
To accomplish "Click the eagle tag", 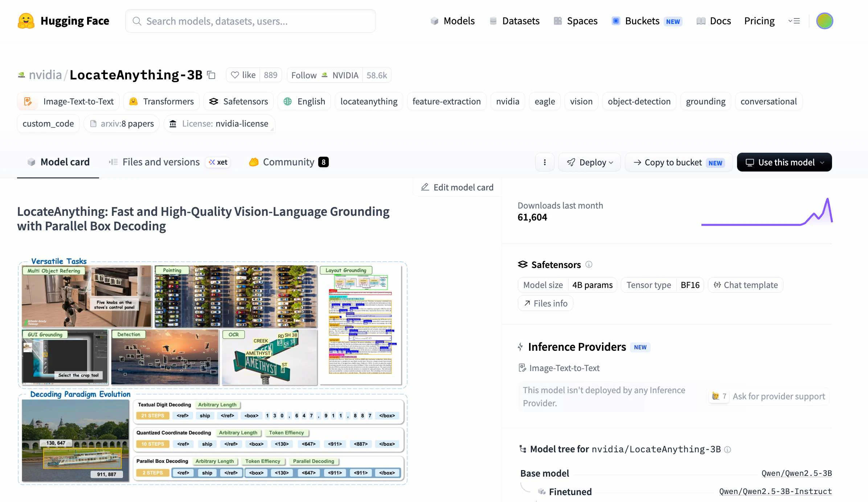I will click(545, 102).
